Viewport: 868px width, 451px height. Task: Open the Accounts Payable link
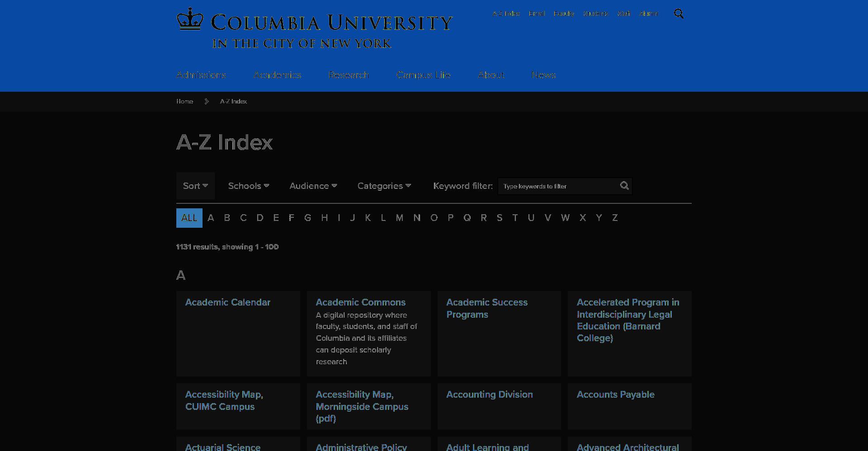pos(615,395)
